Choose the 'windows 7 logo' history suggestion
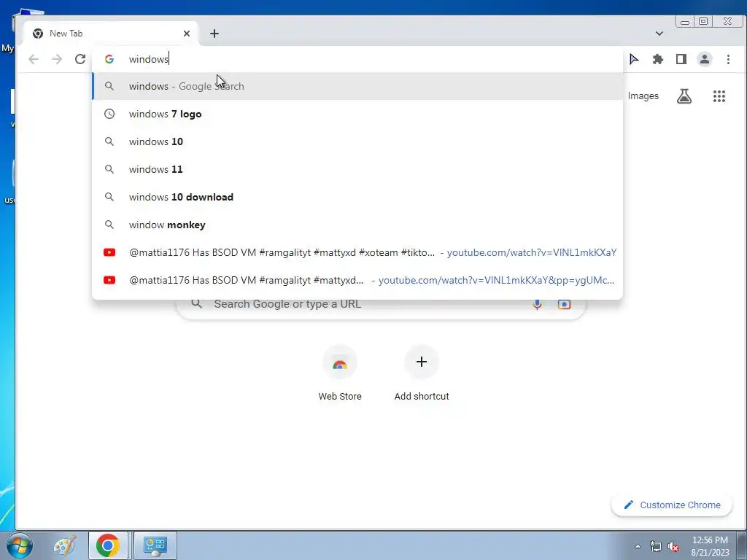The image size is (747, 560). tap(357, 114)
